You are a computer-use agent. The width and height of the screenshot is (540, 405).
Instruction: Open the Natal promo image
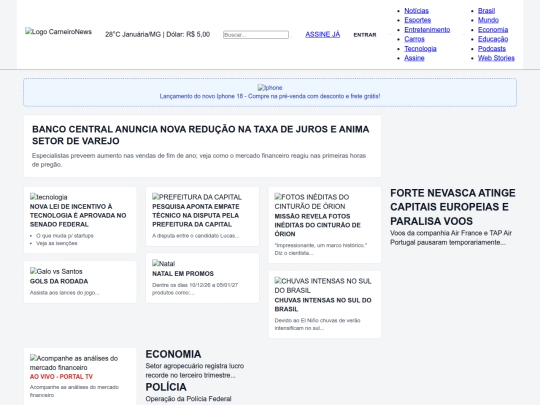(x=164, y=263)
